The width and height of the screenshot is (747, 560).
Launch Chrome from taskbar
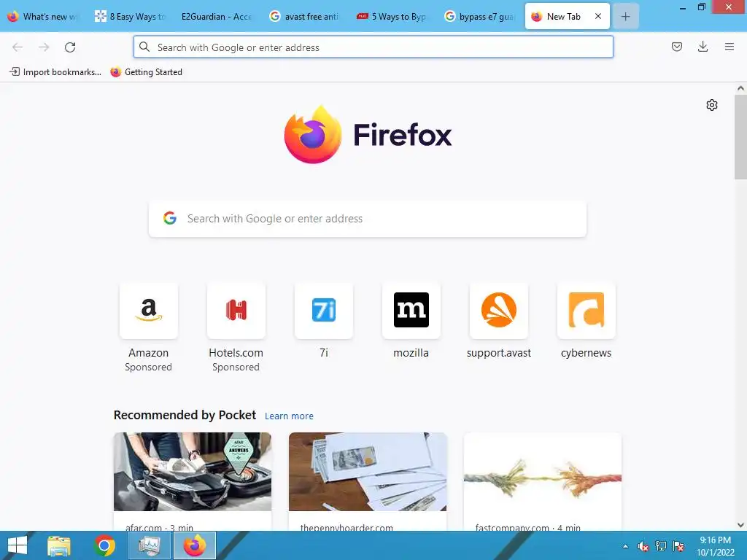click(104, 545)
